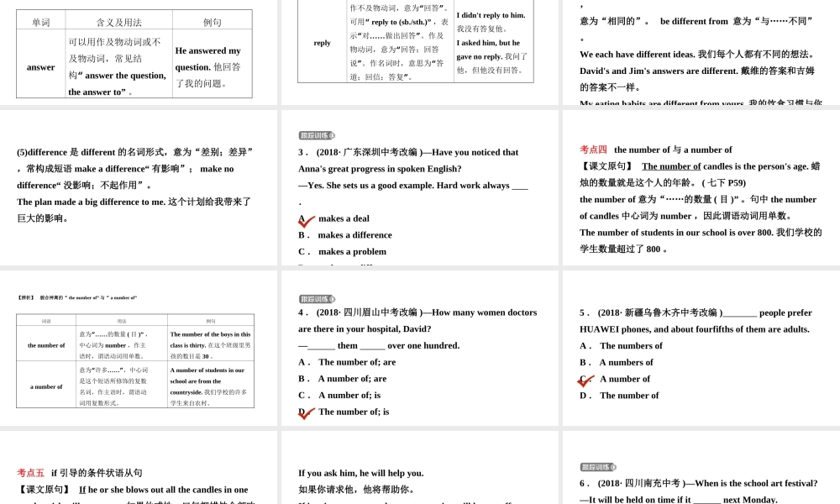Image resolution: width=840 pixels, height=504 pixels.
Task: Click the sentence 'We each have different ideas.'
Action: (x=638, y=55)
